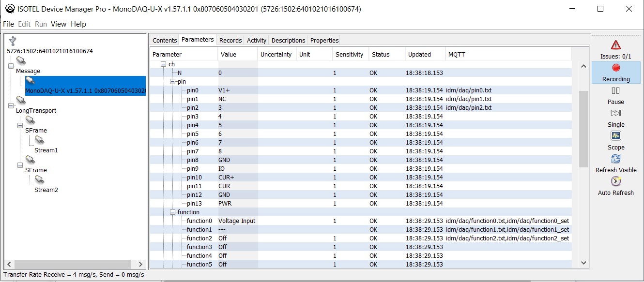644x282 pixels.
Task: Select the function0 parameter row
Action: tap(361, 221)
